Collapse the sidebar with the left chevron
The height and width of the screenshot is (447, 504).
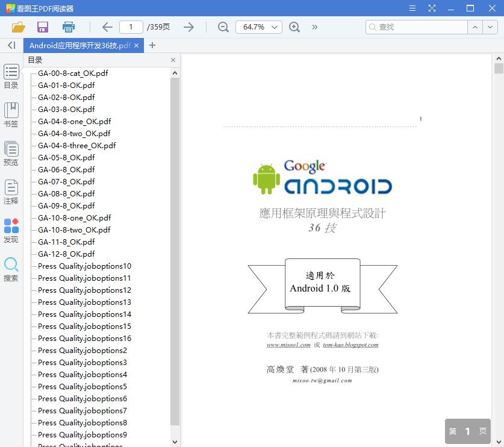[x=10, y=45]
